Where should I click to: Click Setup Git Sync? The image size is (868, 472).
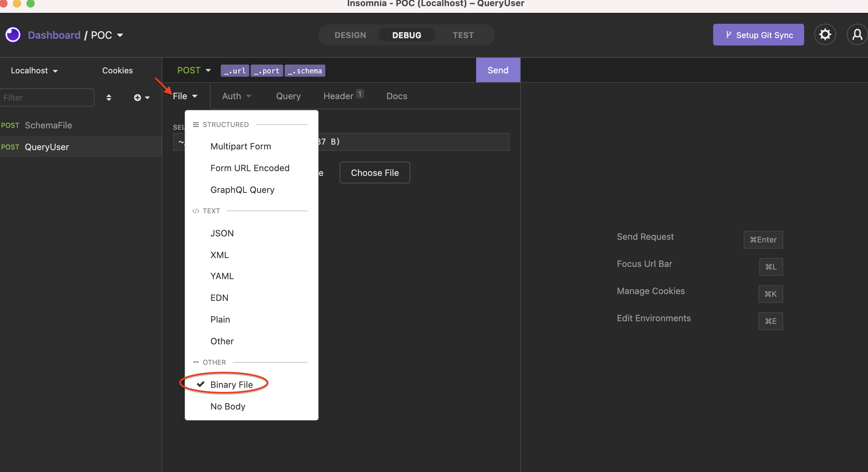pos(758,34)
